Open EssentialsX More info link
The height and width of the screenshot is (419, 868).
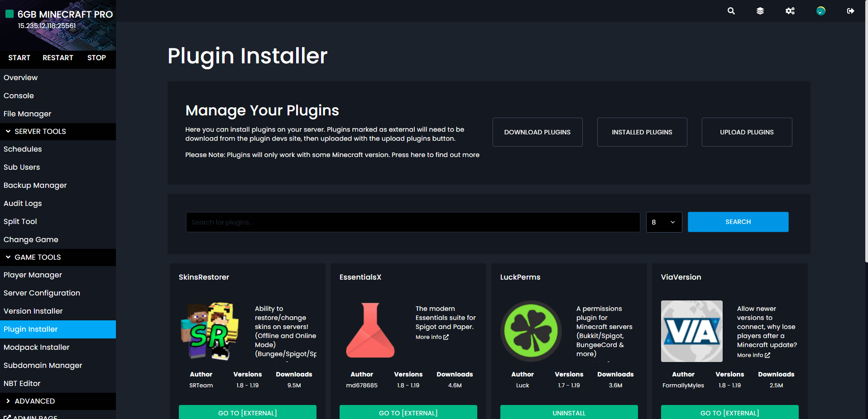(x=432, y=337)
